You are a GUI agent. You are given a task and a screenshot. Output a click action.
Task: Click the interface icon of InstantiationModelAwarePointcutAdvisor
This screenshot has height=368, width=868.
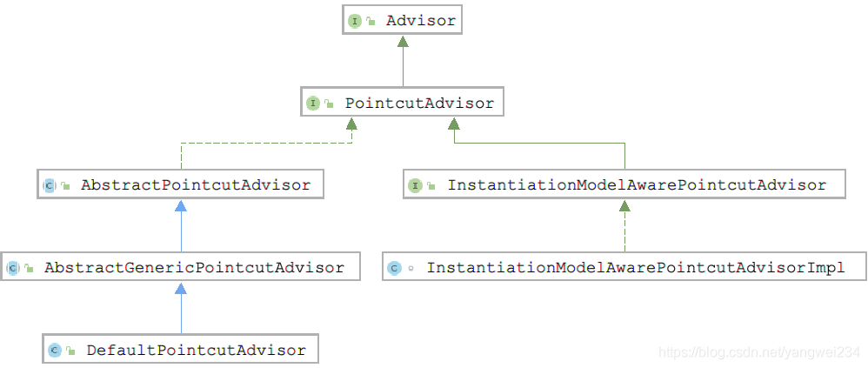(x=415, y=185)
